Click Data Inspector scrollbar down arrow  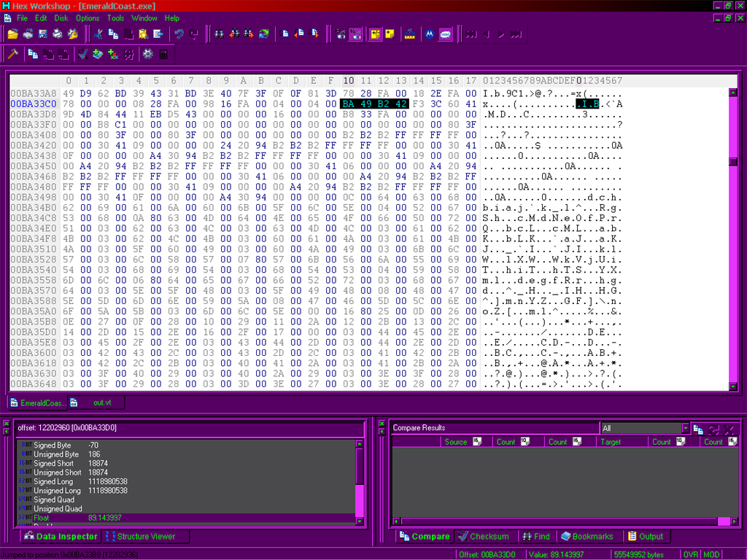coord(360,521)
